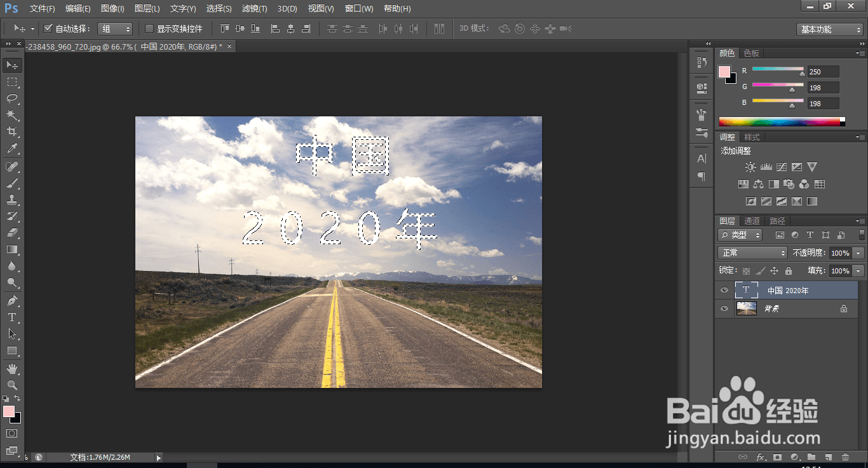Add Levels adjustment icon
Screen dimensions: 868x468
pyautogui.click(x=766, y=167)
